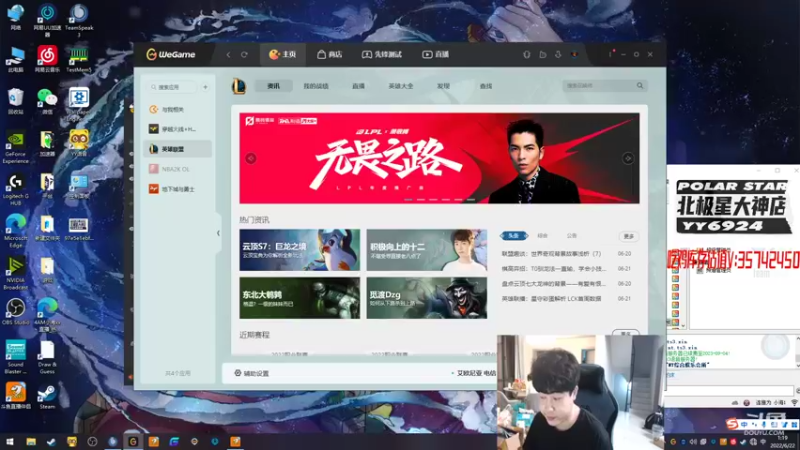
Task: Open the NVIDIA Broadcast desktop icon
Action: pos(15,272)
